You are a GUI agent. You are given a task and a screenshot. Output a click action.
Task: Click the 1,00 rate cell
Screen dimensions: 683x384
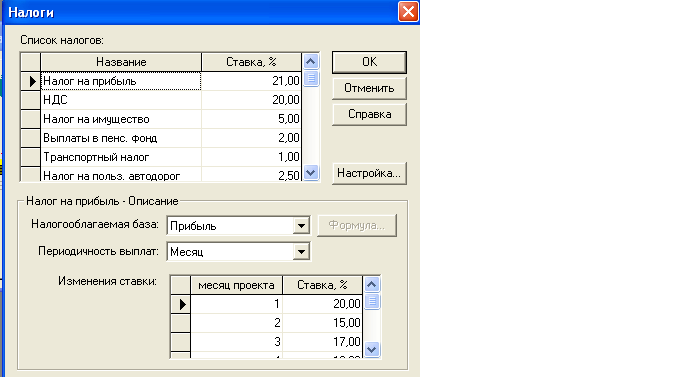(251, 157)
